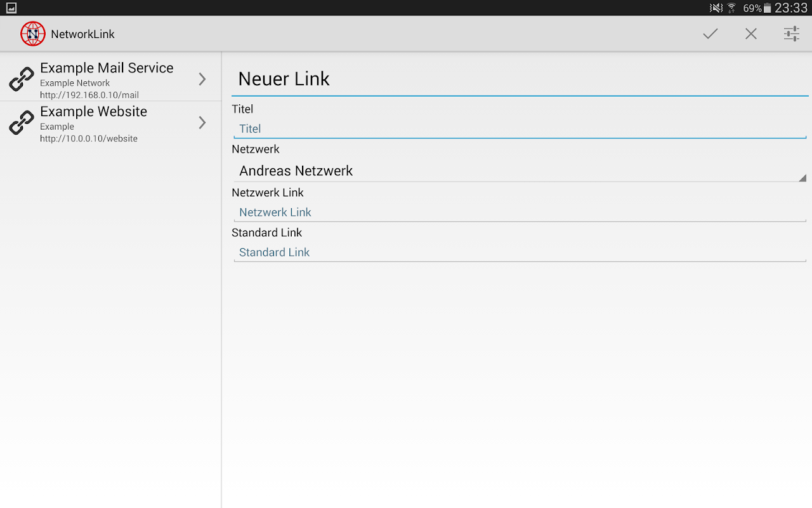This screenshot has width=812, height=508.
Task: Tap the muted sound status icon
Action: [716, 8]
